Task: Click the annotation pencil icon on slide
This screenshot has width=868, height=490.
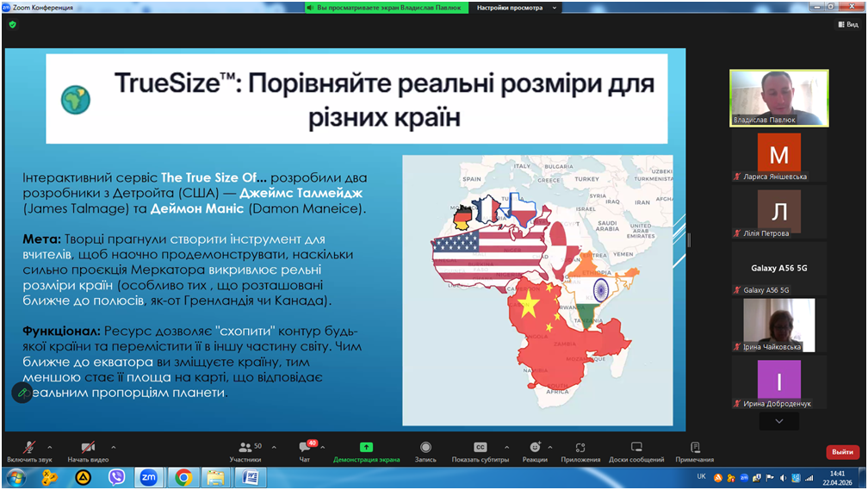Action: tap(22, 393)
